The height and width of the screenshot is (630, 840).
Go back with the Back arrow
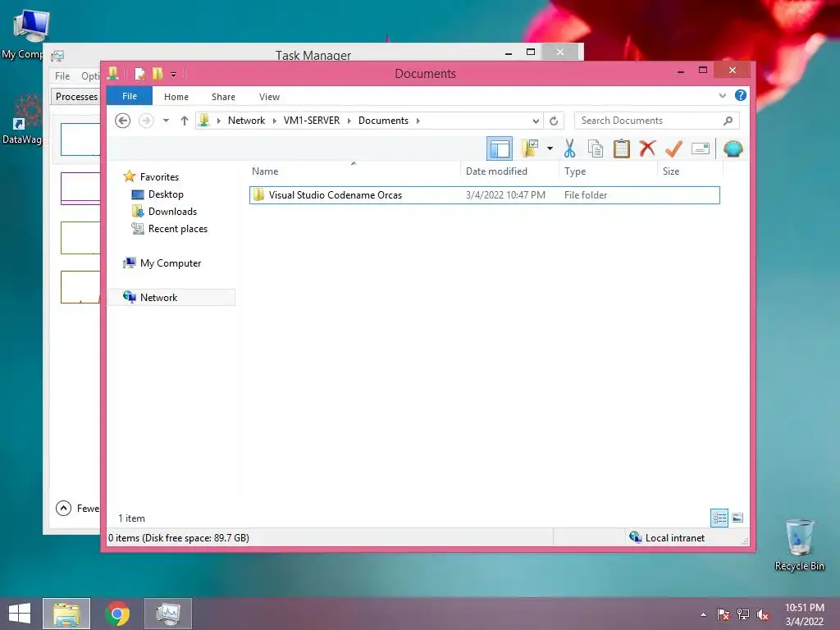(123, 121)
